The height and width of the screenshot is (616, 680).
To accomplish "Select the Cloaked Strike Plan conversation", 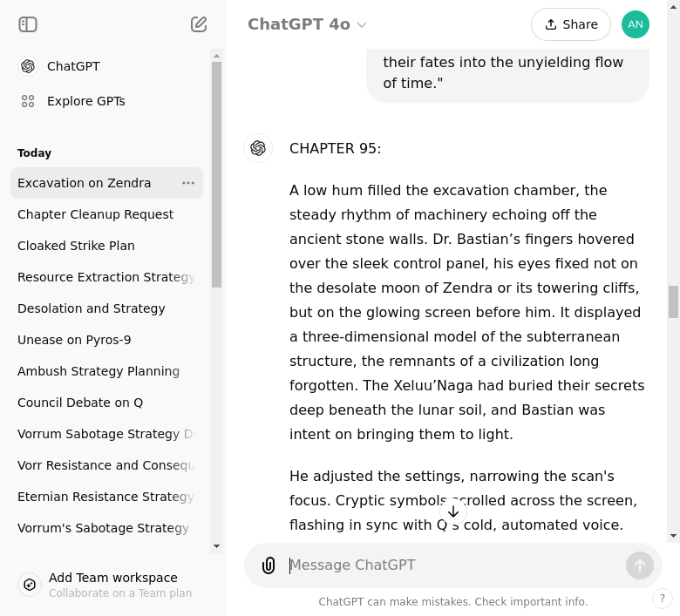I will 76,246.
